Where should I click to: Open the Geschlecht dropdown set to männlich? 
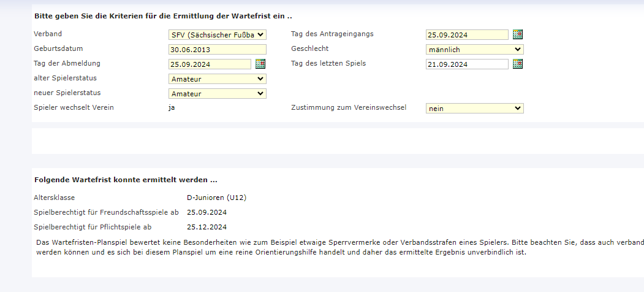pyautogui.click(x=474, y=49)
